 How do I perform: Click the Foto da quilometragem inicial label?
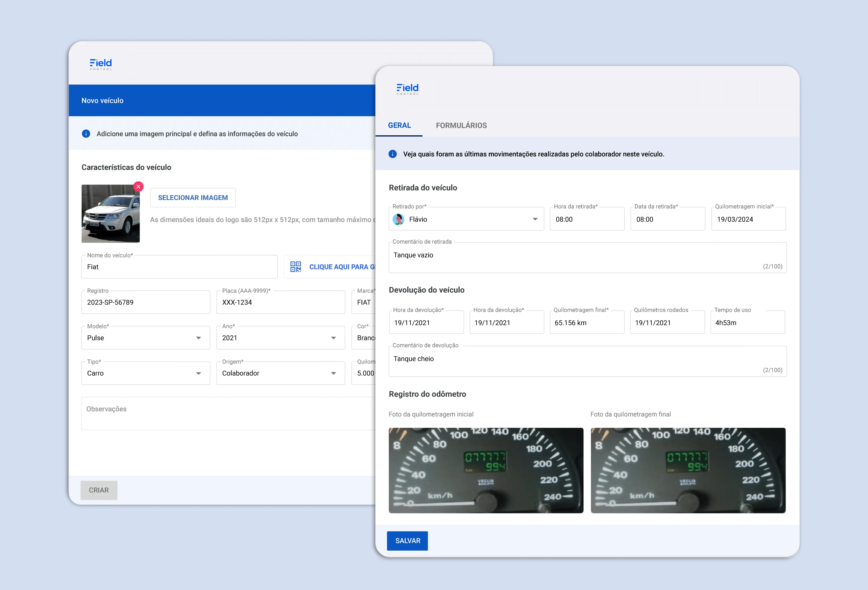pos(431,414)
